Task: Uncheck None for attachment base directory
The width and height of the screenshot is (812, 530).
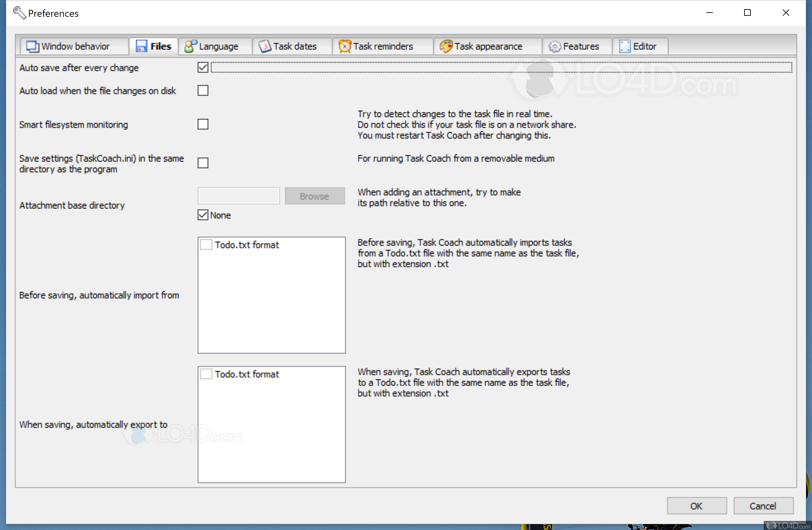Action: (202, 215)
